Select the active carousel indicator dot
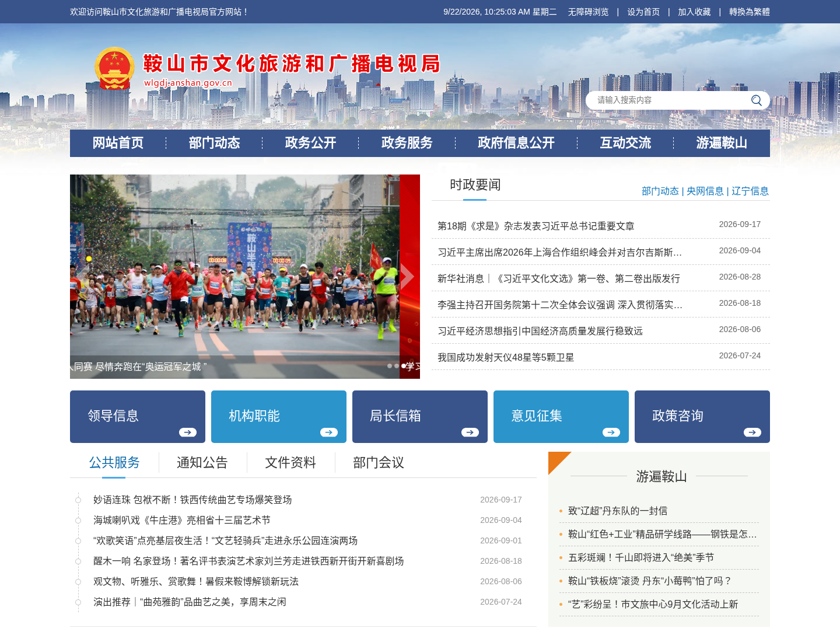840x642 pixels. (x=403, y=366)
